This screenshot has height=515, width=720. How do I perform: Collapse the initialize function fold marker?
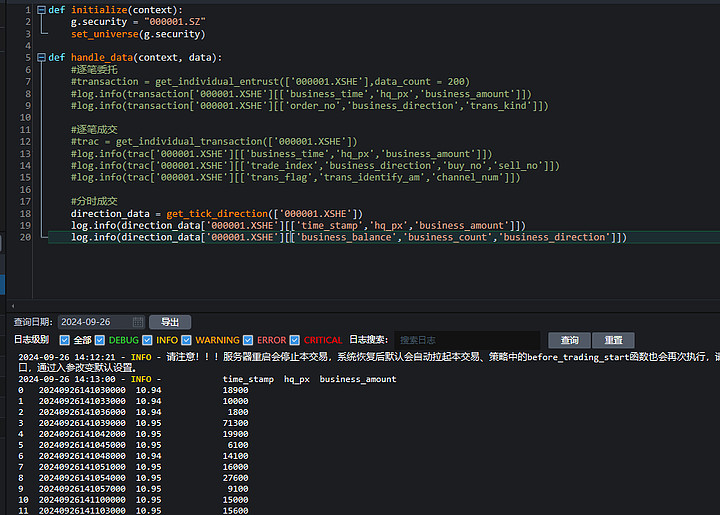(41, 10)
